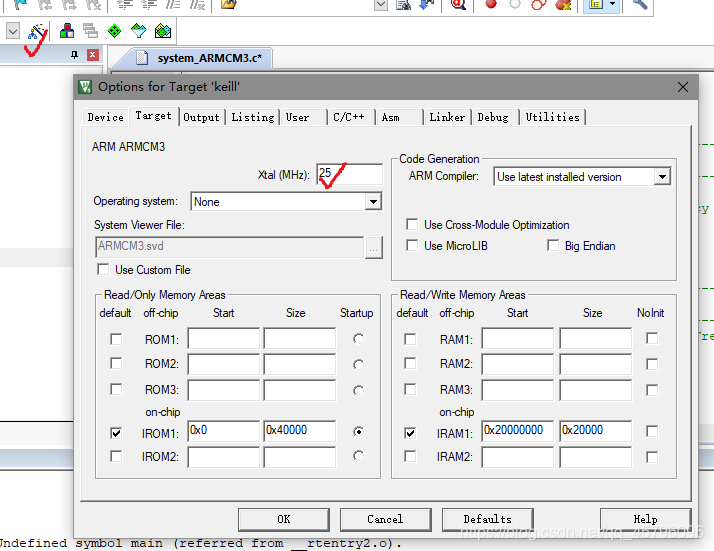The width and height of the screenshot is (714, 551).
Task: Open the Utilities tab
Action: (552, 117)
